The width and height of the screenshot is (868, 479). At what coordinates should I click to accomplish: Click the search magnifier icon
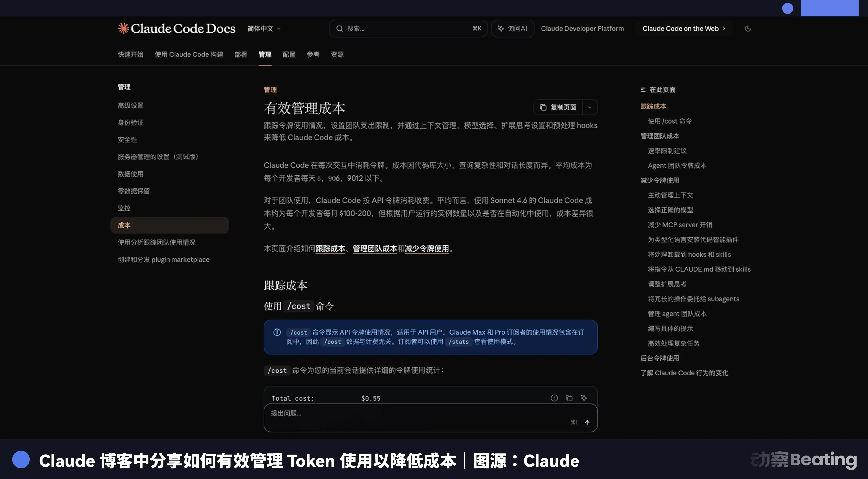click(340, 29)
